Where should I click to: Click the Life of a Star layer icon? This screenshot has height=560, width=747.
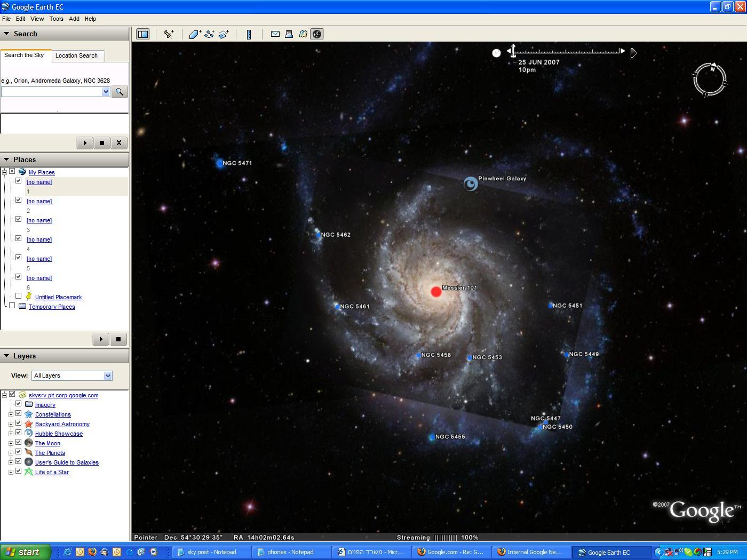29,472
